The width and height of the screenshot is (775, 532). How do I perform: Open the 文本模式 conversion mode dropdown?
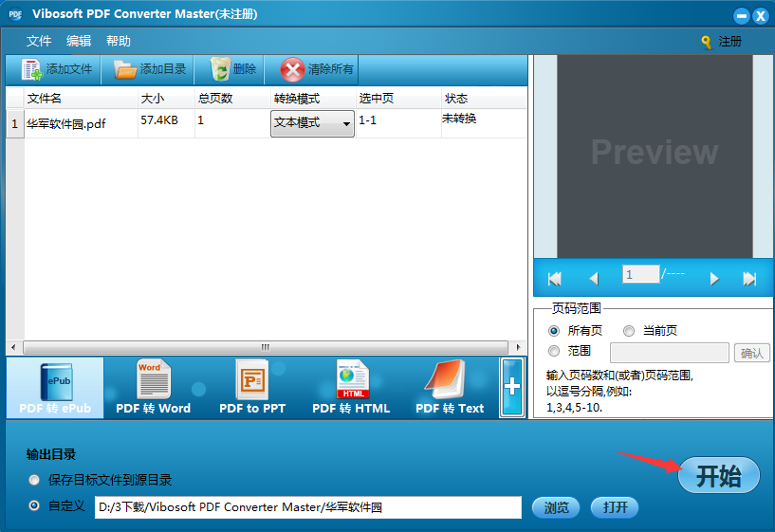click(312, 123)
